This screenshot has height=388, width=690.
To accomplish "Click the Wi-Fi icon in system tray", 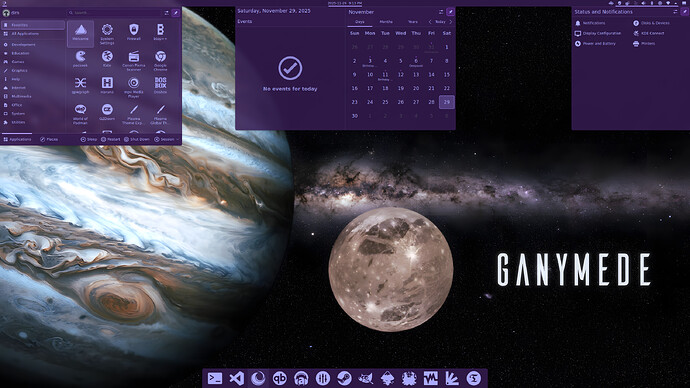I will point(668,3).
